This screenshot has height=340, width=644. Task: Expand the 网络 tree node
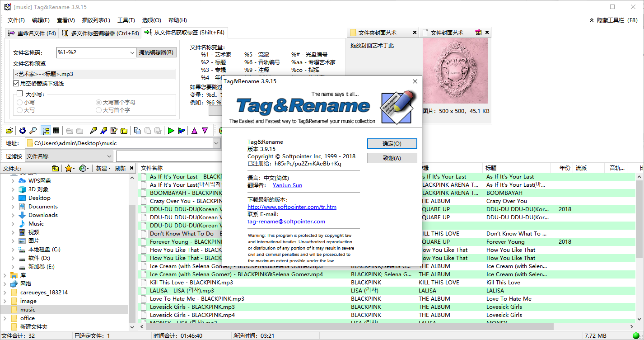(x=5, y=284)
